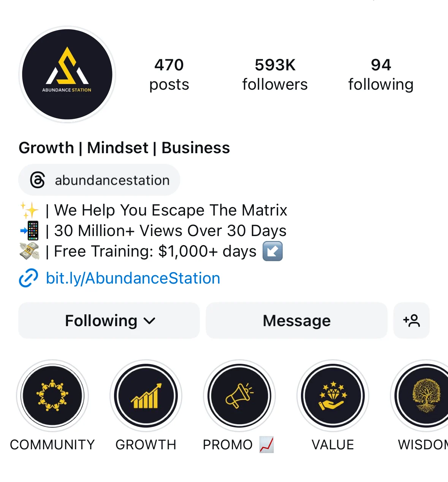Click the chevron beside Following

point(150,321)
